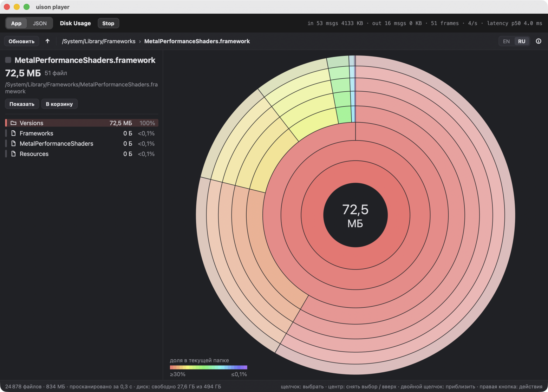
Task: Click the Показать button
Action: [22, 104]
